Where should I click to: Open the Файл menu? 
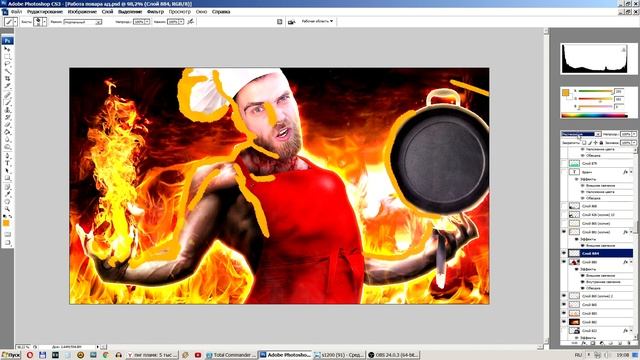(16, 12)
